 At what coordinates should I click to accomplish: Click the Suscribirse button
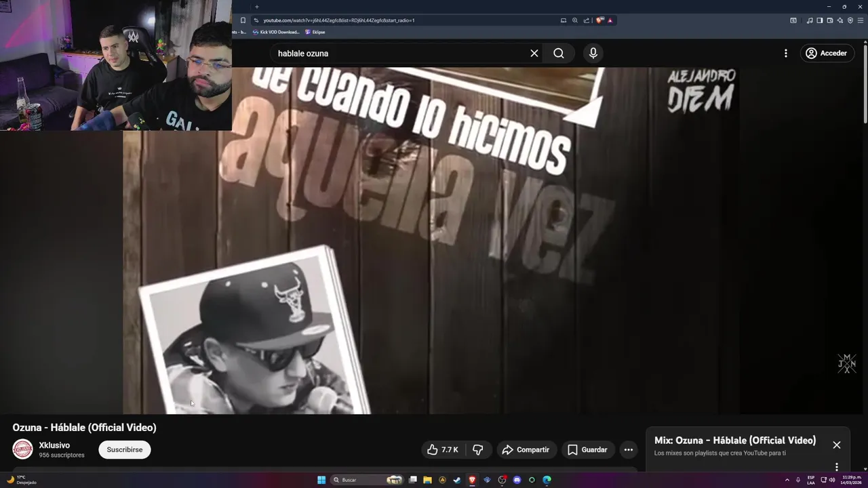125,449
